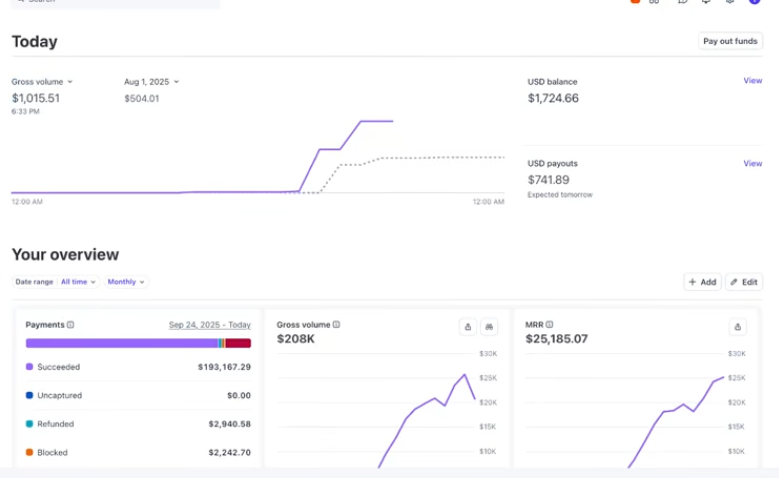Click the info icon next to Gross volume card title
The image size is (779, 478).
tap(336, 324)
